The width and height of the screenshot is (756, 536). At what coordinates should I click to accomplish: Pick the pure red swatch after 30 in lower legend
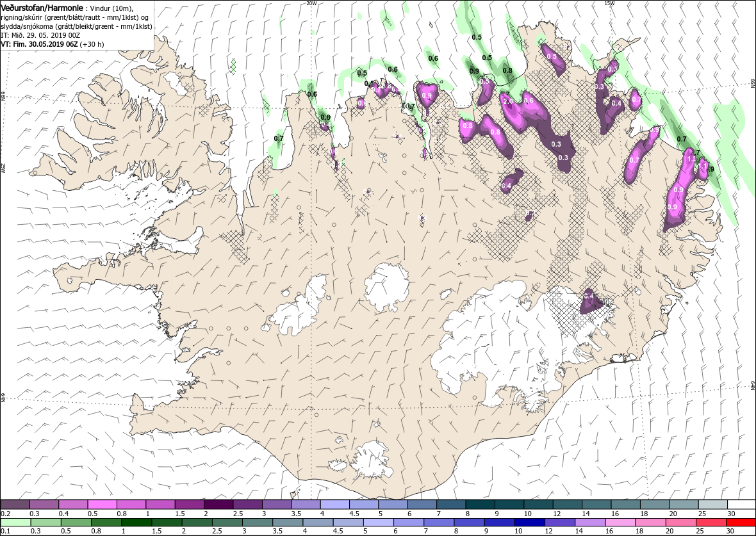pos(741,523)
